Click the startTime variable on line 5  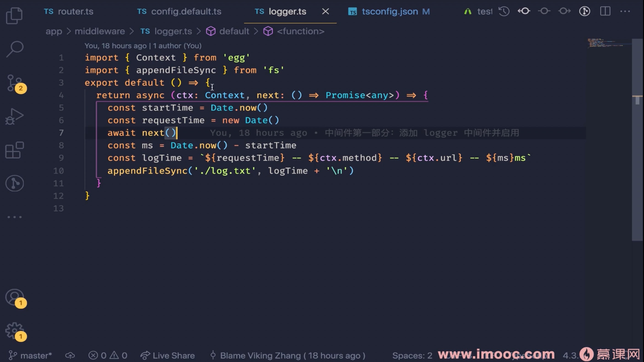pyautogui.click(x=168, y=108)
